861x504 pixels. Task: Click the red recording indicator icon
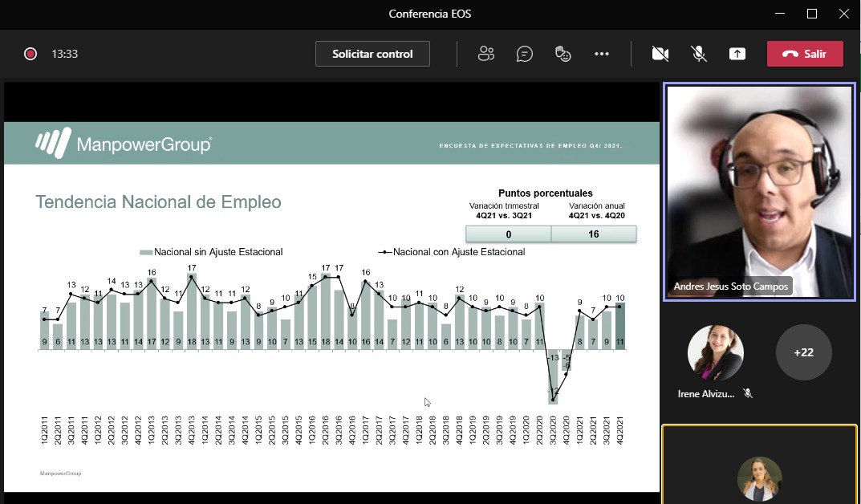[30, 54]
